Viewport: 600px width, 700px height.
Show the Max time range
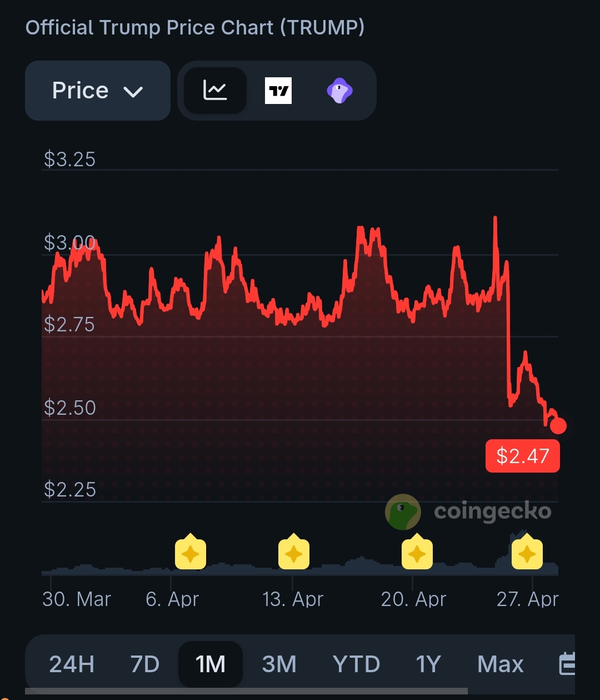[500, 664]
